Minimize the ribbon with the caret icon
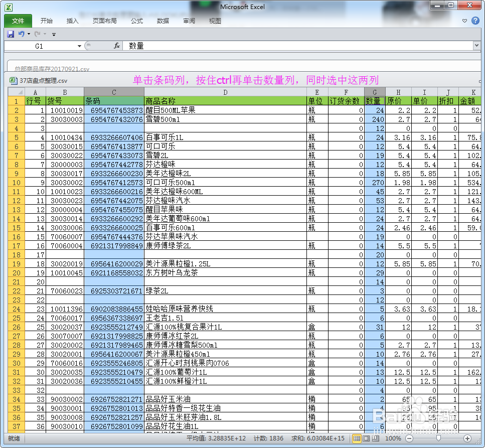The height and width of the screenshot is (448, 485). [464, 21]
